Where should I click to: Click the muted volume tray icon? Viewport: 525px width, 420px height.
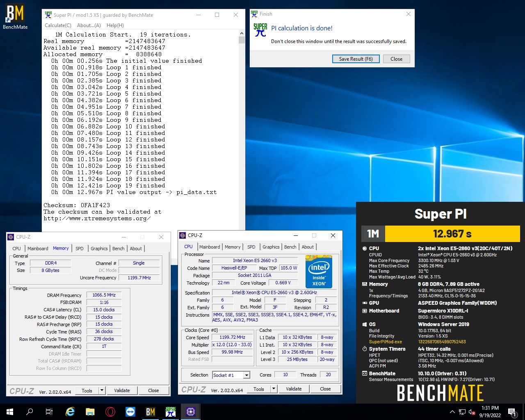[x=472, y=412]
